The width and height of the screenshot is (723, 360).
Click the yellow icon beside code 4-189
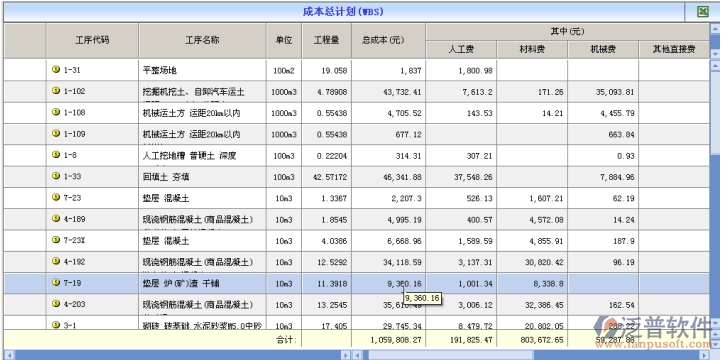pyautogui.click(x=56, y=218)
